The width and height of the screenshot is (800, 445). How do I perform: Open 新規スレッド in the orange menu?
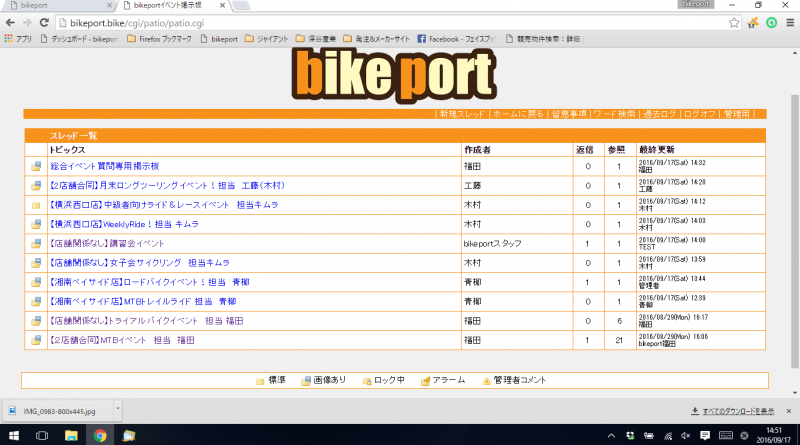click(x=462, y=114)
